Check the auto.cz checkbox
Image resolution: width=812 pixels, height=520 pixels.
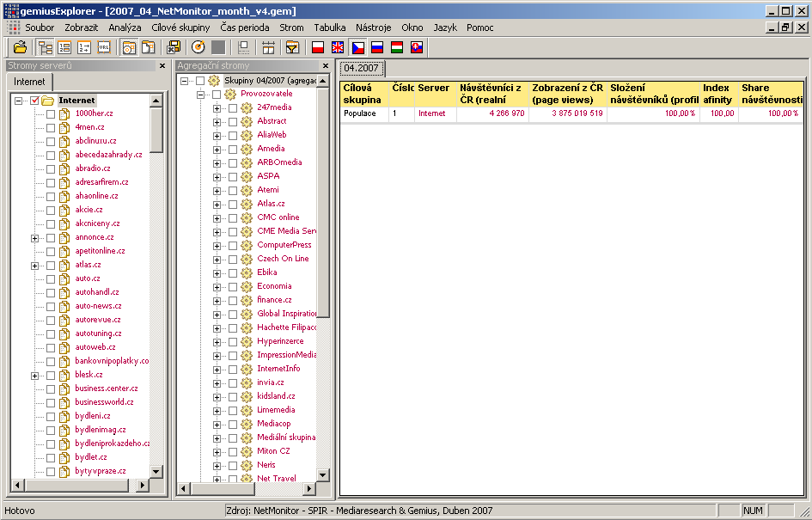pos(51,279)
